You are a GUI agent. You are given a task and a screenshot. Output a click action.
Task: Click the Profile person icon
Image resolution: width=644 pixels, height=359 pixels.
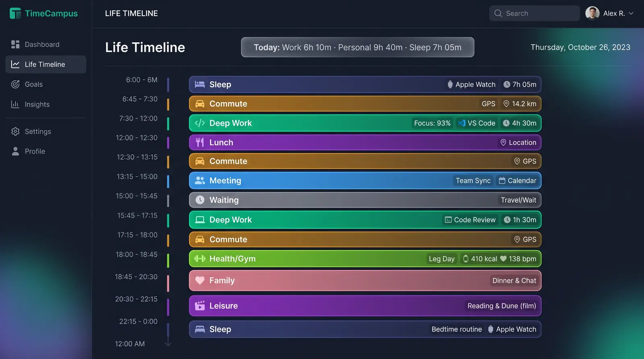coord(15,151)
